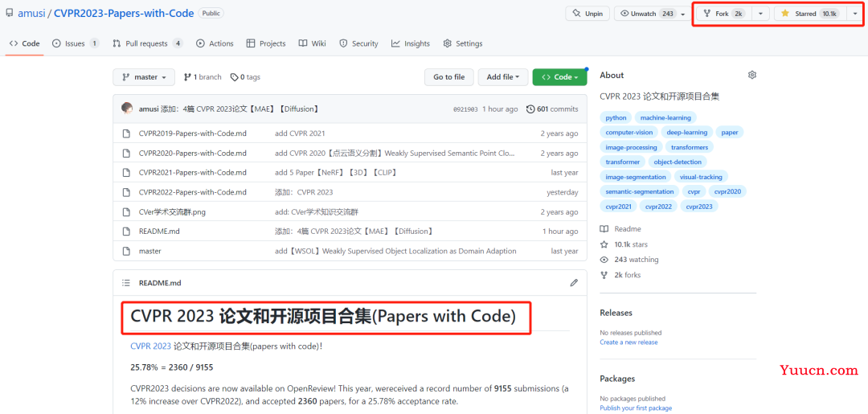Select the deep-learning topic tag
The width and height of the screenshot is (868, 414).
[x=687, y=133]
